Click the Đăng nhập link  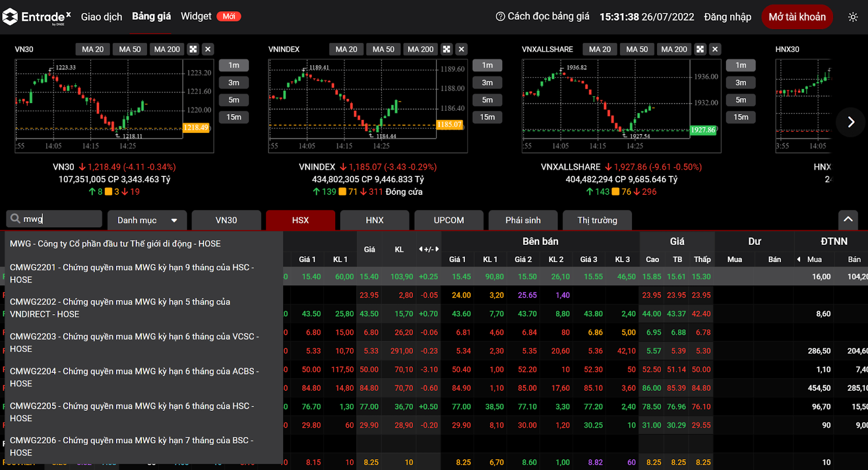727,17
